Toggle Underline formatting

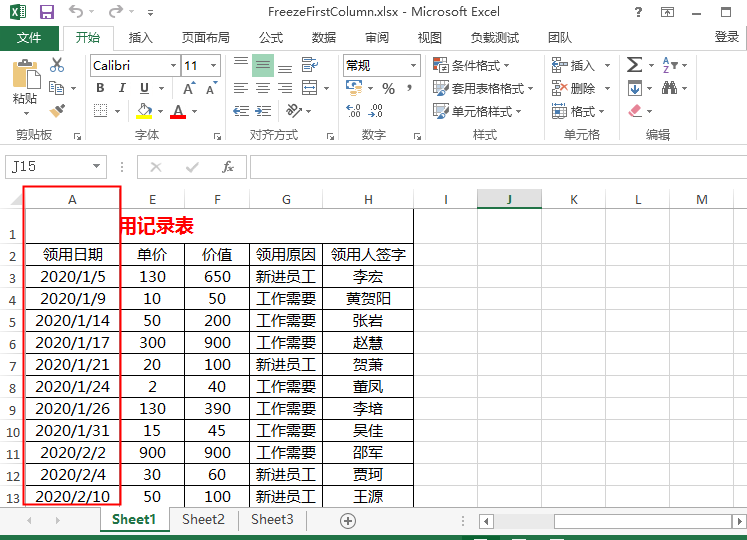[x=144, y=88]
